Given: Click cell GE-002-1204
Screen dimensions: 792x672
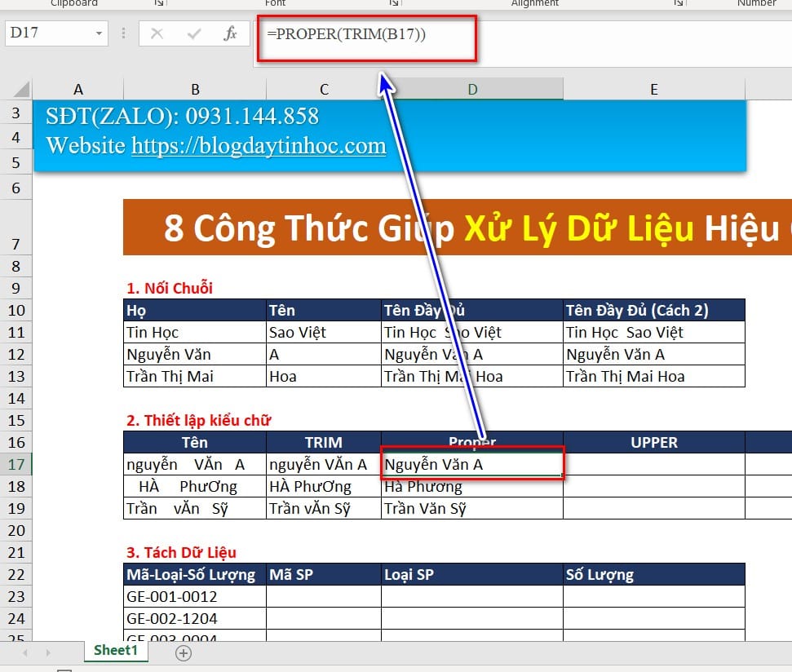Looking at the screenshot, I should click(195, 618).
